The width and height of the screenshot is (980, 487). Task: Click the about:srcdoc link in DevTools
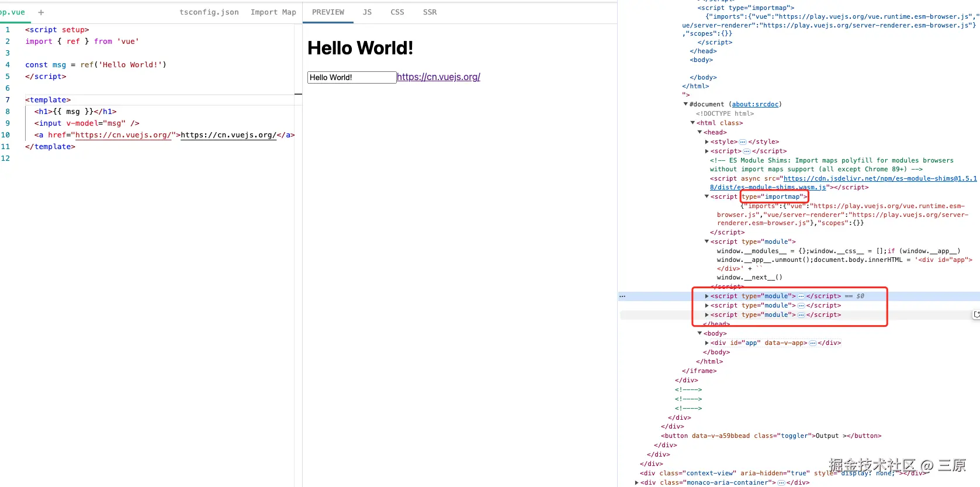755,105
